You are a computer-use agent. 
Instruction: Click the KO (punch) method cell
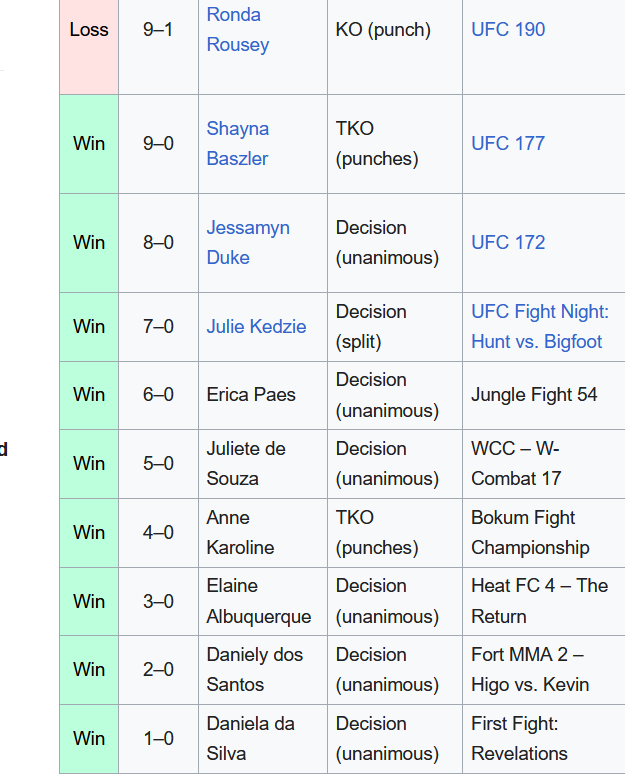(x=395, y=47)
